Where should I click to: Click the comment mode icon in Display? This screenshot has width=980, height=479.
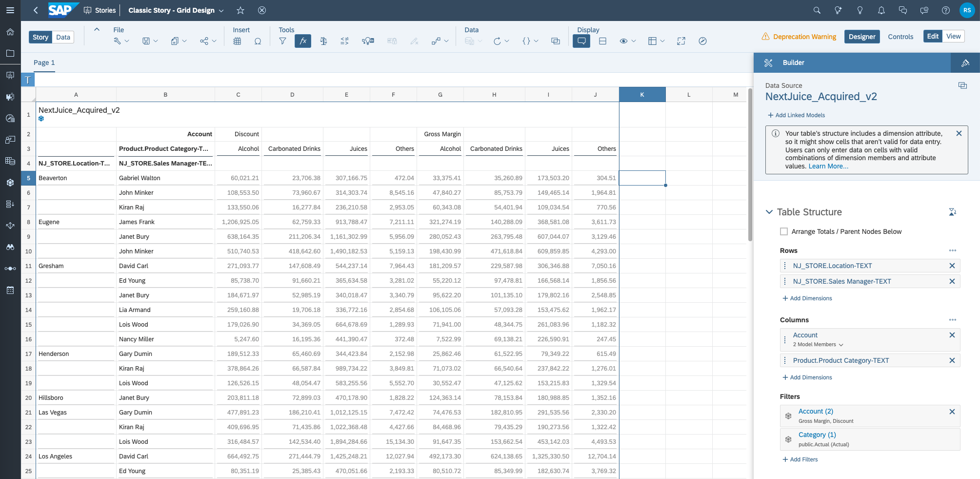[x=581, y=41]
